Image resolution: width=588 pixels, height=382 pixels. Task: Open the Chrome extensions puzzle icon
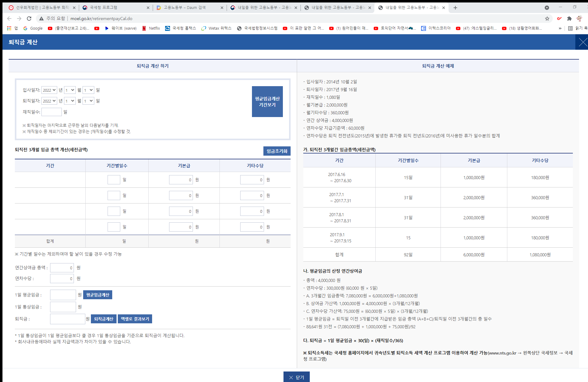tap(569, 19)
